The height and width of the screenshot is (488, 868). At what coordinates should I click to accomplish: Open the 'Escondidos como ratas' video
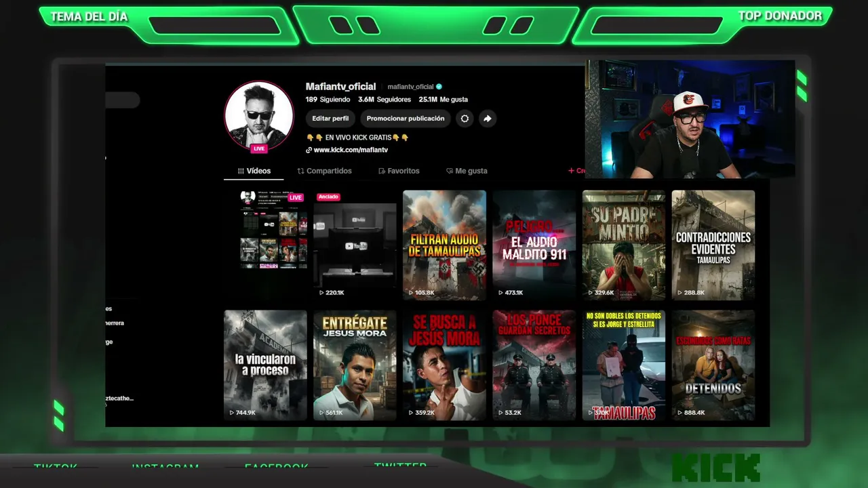coord(713,365)
